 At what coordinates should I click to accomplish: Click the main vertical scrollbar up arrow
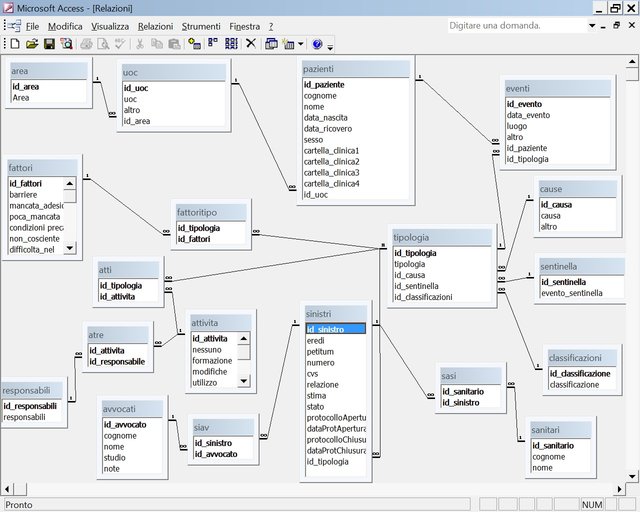[632, 62]
